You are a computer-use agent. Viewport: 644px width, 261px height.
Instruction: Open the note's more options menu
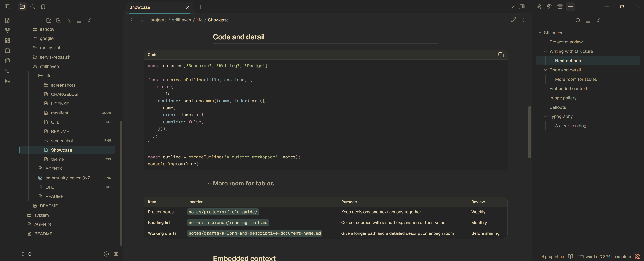click(x=523, y=20)
